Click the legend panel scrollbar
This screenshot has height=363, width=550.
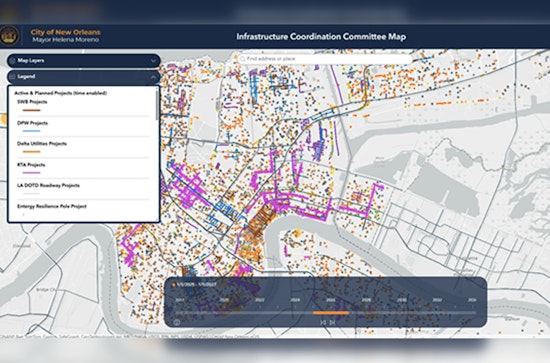tap(157, 104)
